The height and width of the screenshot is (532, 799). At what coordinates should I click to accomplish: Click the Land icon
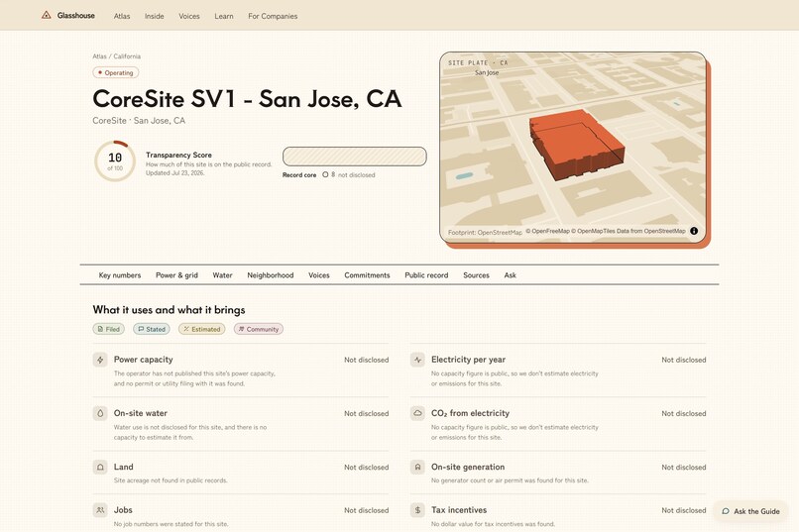100,467
